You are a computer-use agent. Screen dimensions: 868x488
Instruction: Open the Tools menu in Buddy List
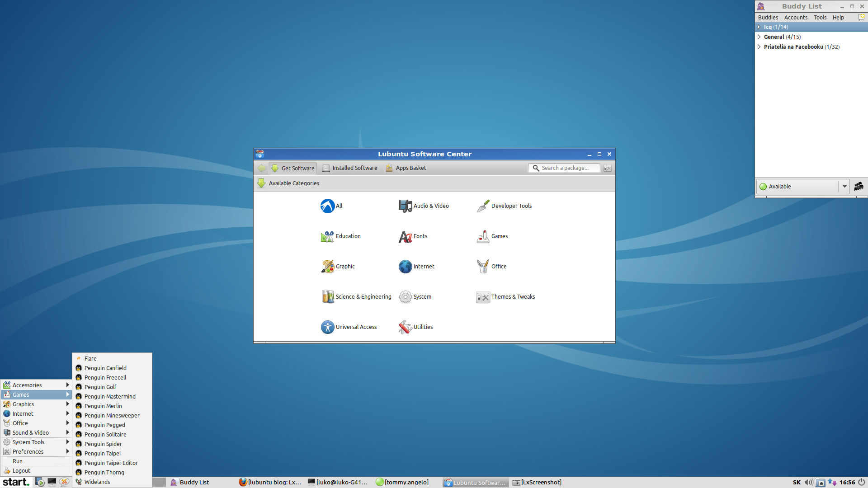820,18
